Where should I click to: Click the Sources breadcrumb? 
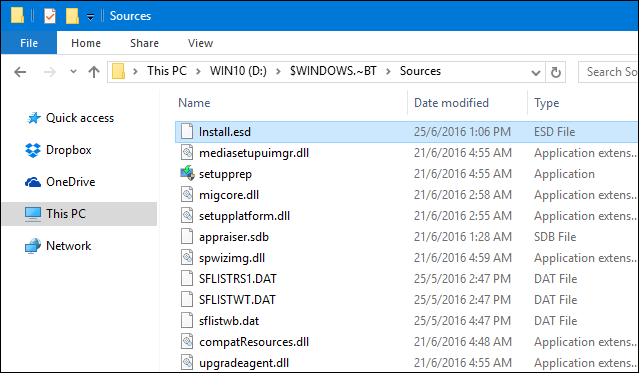[x=420, y=71]
